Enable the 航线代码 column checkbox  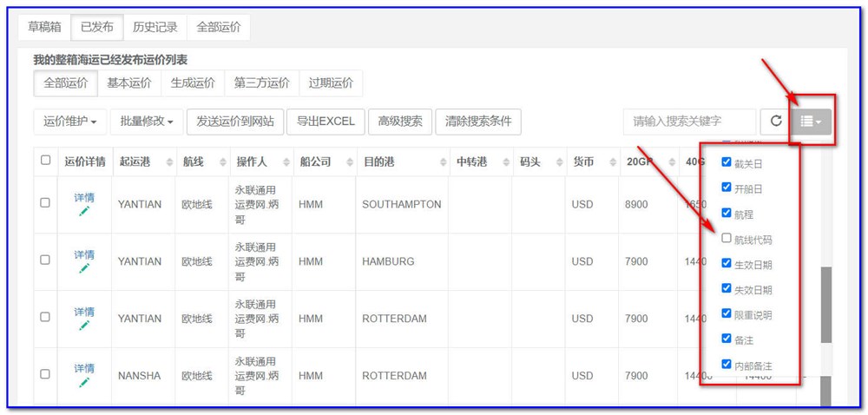point(727,239)
